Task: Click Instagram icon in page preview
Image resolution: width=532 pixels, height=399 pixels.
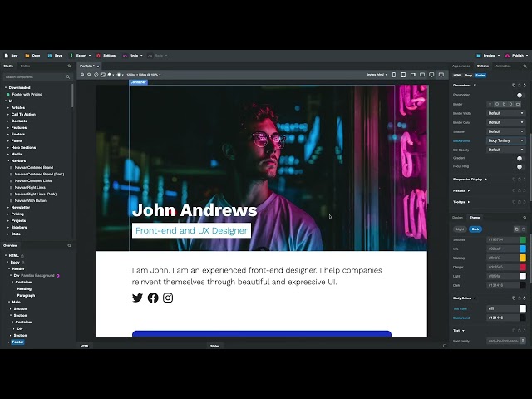Action: (x=168, y=298)
